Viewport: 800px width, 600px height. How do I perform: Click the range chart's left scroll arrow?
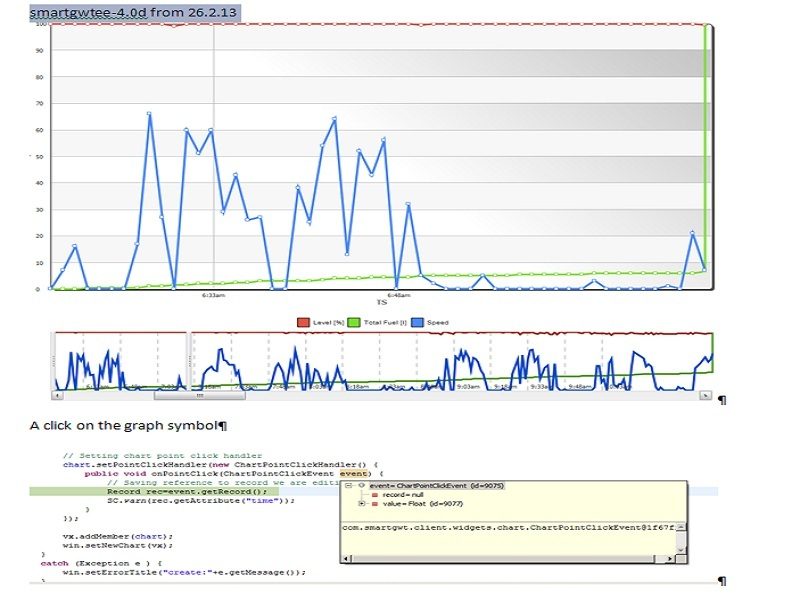pyautogui.click(x=56, y=396)
